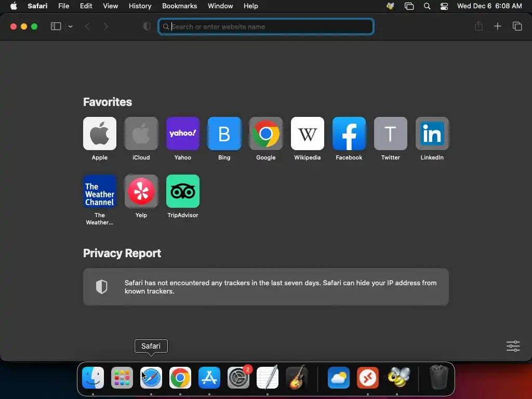
Task: Open The Weather Channel favorite
Action: pyautogui.click(x=99, y=191)
